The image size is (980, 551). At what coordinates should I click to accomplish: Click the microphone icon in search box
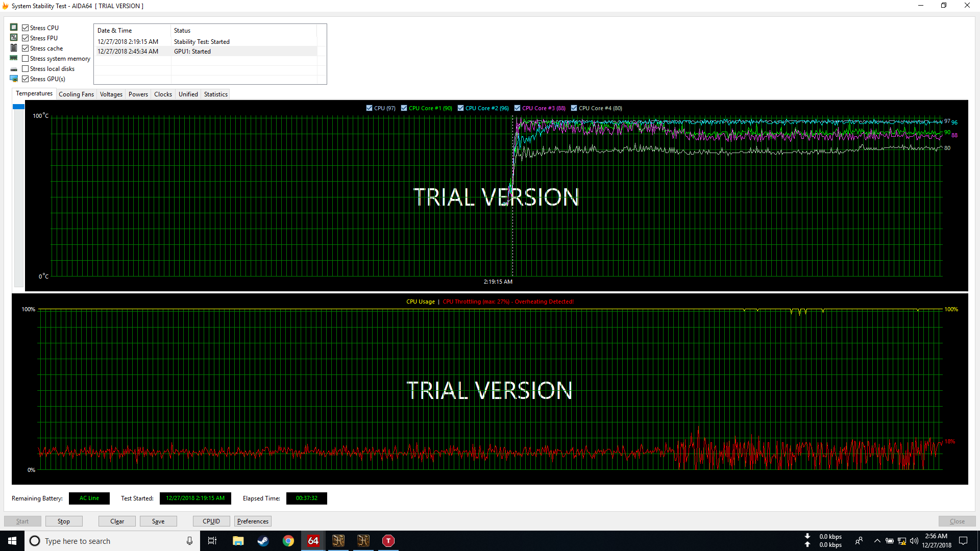click(x=189, y=541)
